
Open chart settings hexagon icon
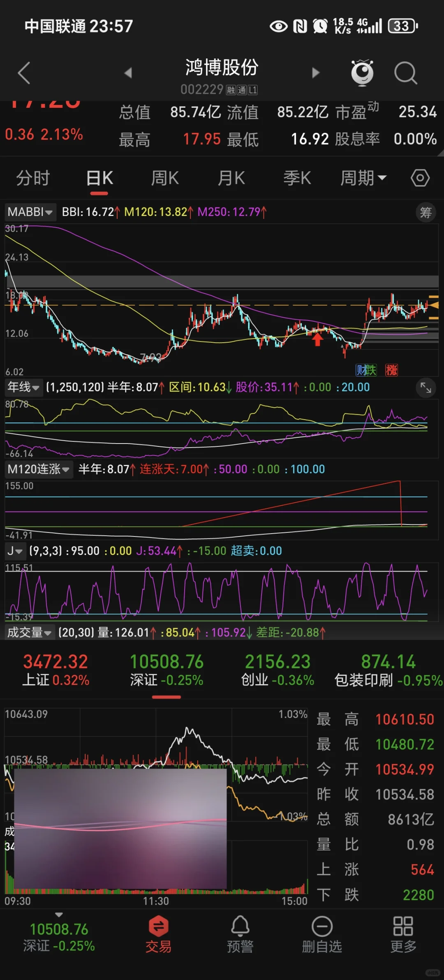(420, 178)
